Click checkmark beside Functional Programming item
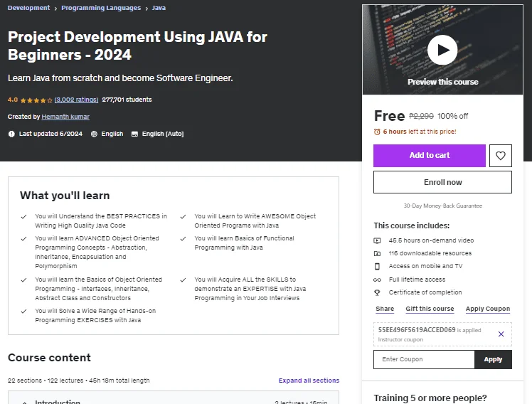The height and width of the screenshot is (404, 532). (x=183, y=238)
